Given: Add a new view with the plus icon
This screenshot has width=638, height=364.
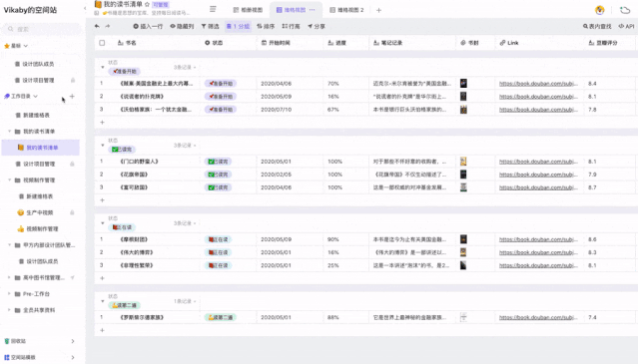Looking at the screenshot, I should pyautogui.click(x=378, y=10).
